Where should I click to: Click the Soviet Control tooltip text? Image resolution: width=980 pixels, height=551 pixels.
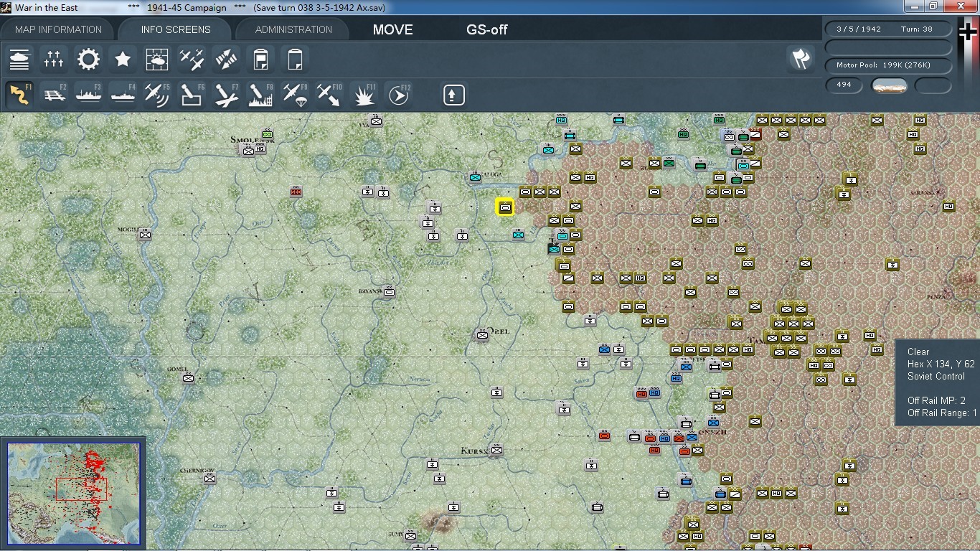click(x=936, y=377)
